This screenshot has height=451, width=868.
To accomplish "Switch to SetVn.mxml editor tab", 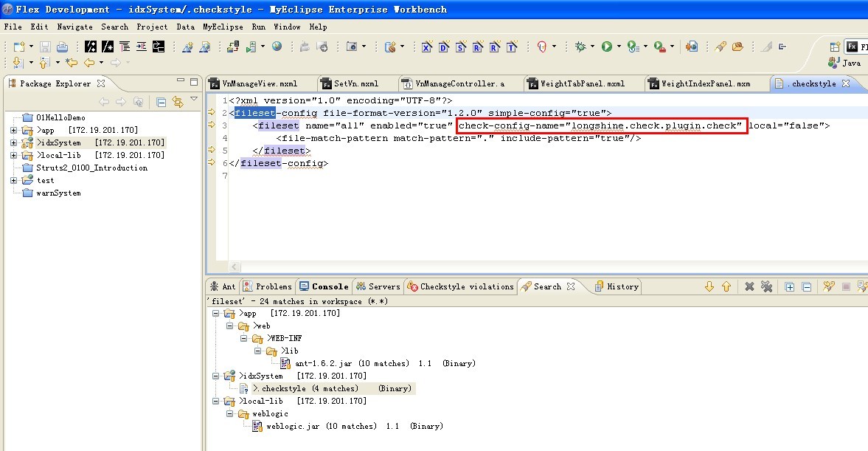I will click(356, 83).
